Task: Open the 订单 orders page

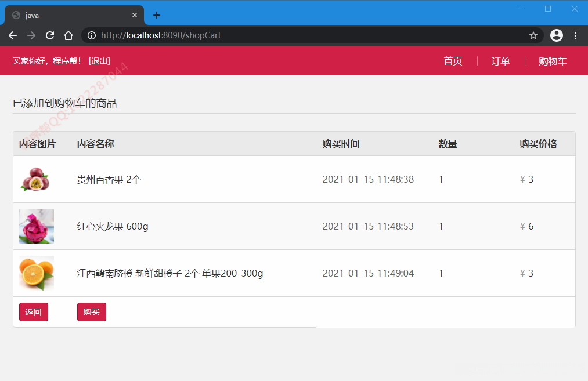Action: pos(500,61)
